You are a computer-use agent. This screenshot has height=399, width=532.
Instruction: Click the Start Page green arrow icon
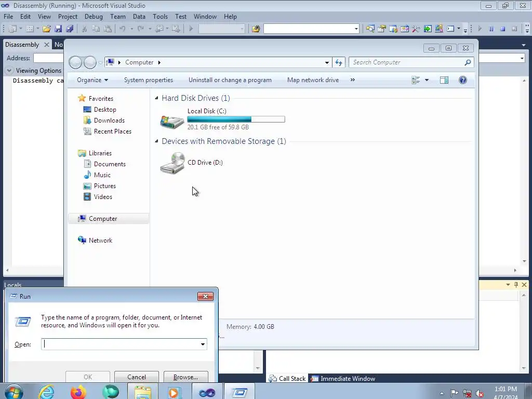[428, 29]
